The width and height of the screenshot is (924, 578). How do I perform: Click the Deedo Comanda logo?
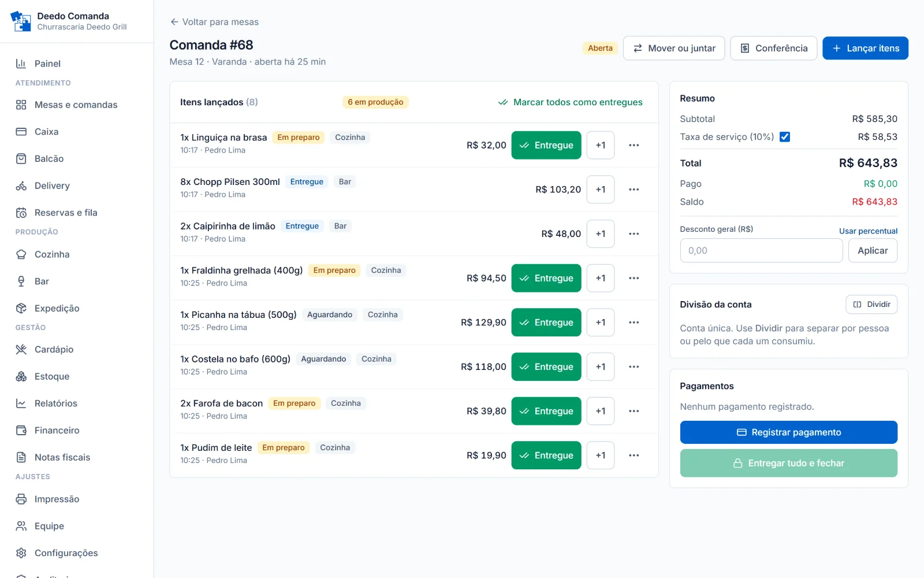click(x=21, y=21)
